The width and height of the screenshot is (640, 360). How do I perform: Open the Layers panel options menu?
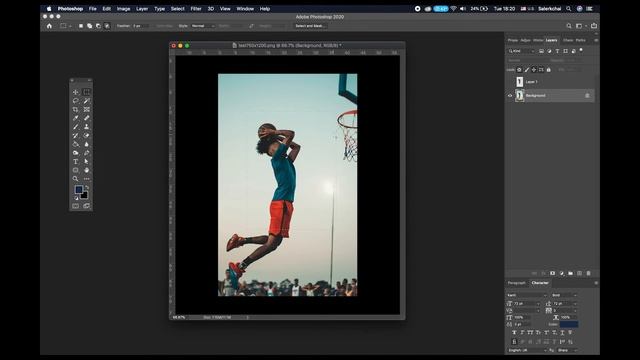click(x=596, y=40)
